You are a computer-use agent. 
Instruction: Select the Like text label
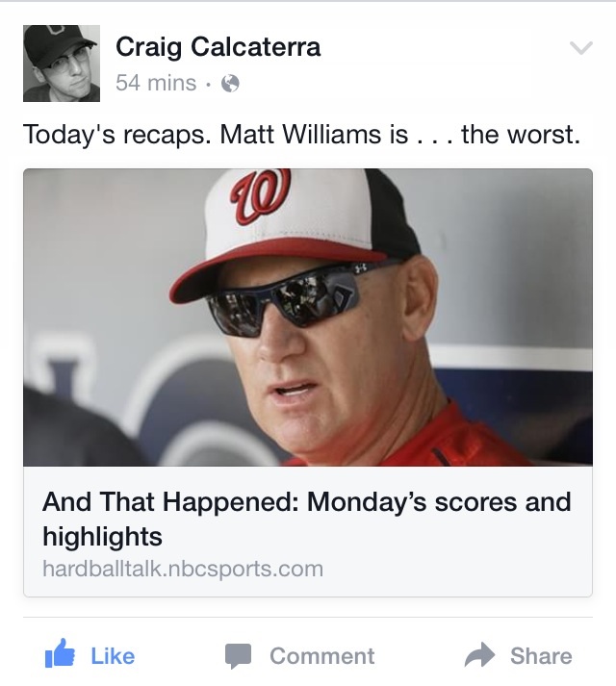coord(113,656)
